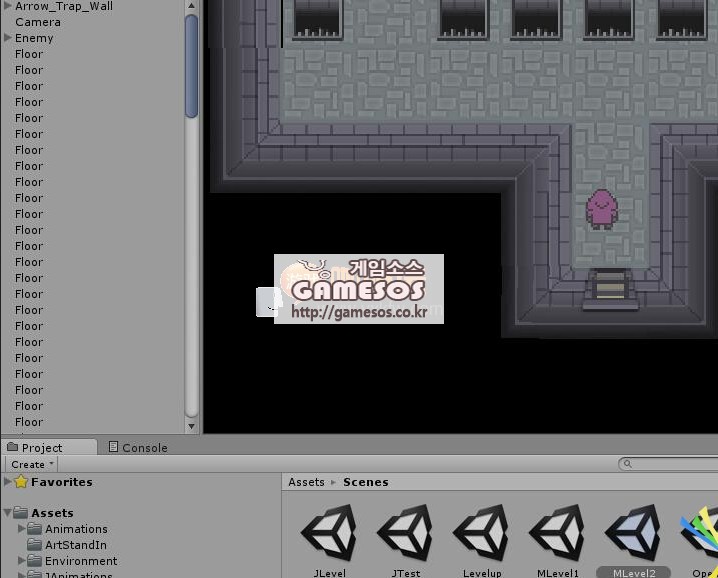Select the ArtStandIn folder label
The height and width of the screenshot is (578, 718).
[76, 545]
